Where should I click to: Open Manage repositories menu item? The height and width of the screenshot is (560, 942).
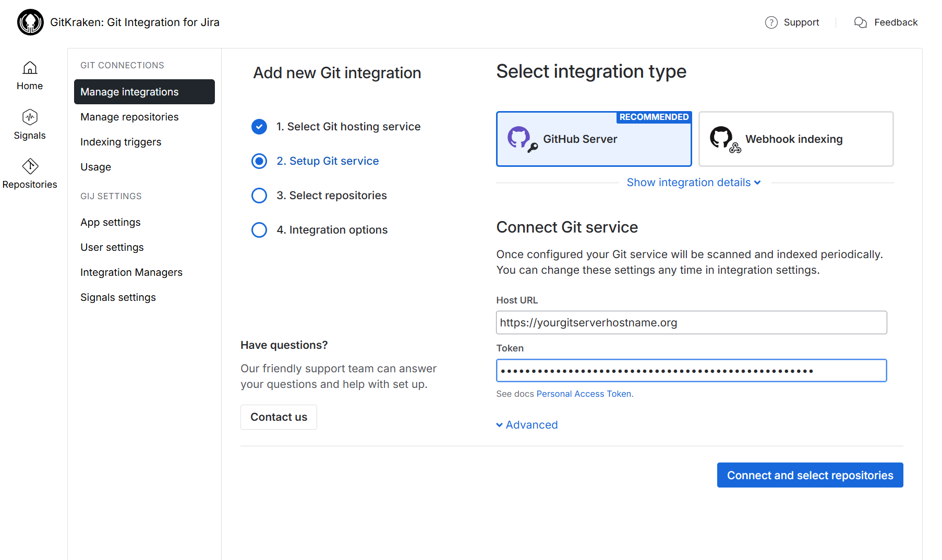point(129,117)
